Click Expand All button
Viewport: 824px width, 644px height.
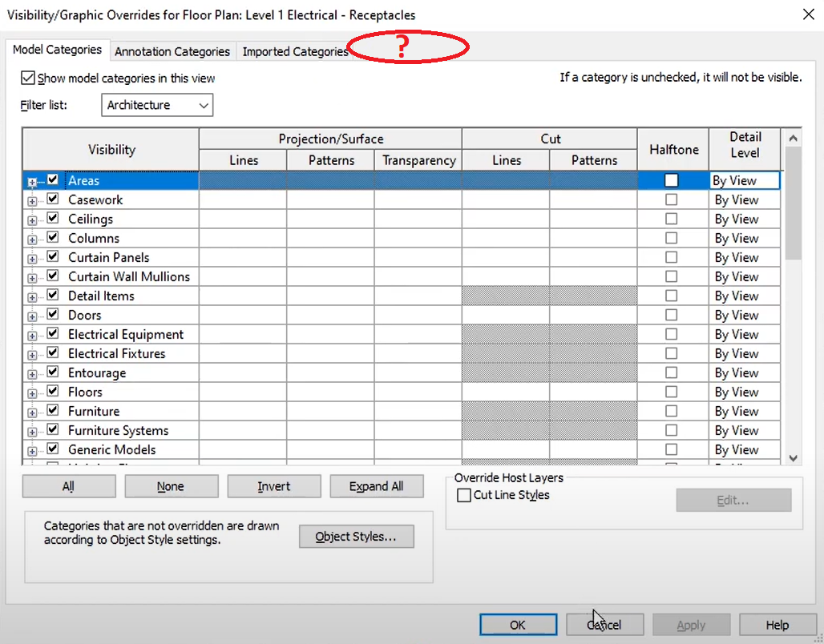click(x=376, y=486)
